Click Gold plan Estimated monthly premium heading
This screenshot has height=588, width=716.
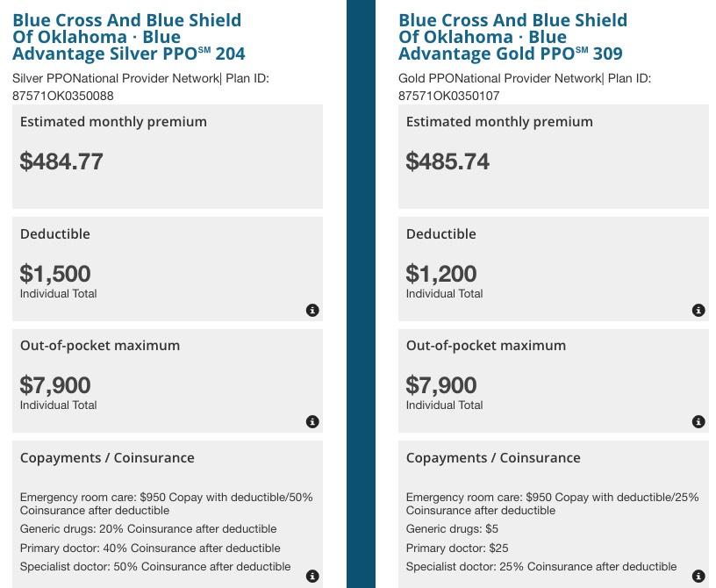pos(499,122)
